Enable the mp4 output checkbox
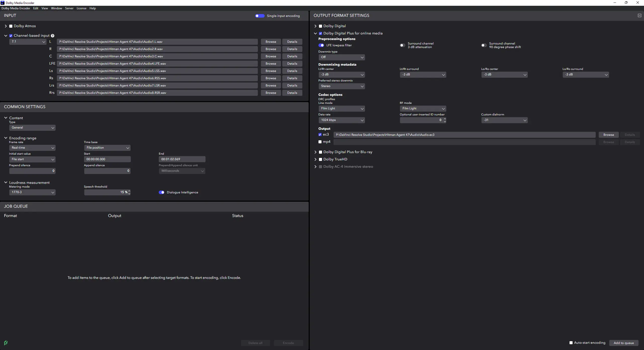Viewport: 644px width, 350px height. [320, 142]
